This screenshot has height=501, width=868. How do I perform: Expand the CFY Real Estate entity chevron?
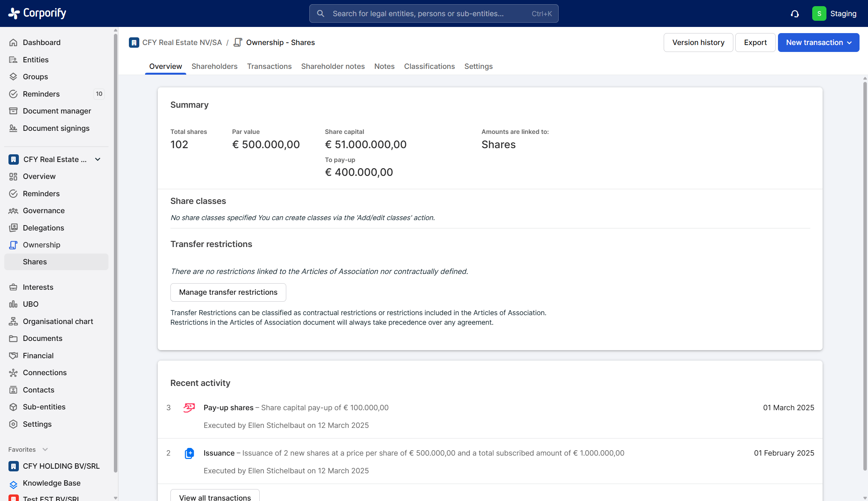pos(98,159)
